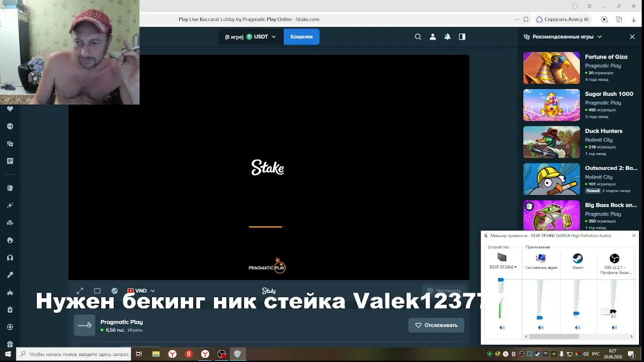Screen dimensions: 644x362
Task: Open favorites heart icon in left sidebar
Action: coord(10,109)
